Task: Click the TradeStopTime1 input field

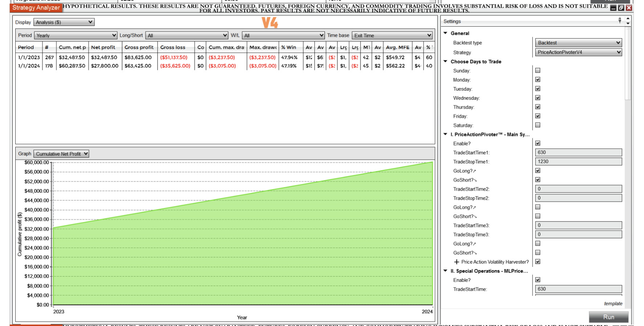Action: click(x=578, y=162)
